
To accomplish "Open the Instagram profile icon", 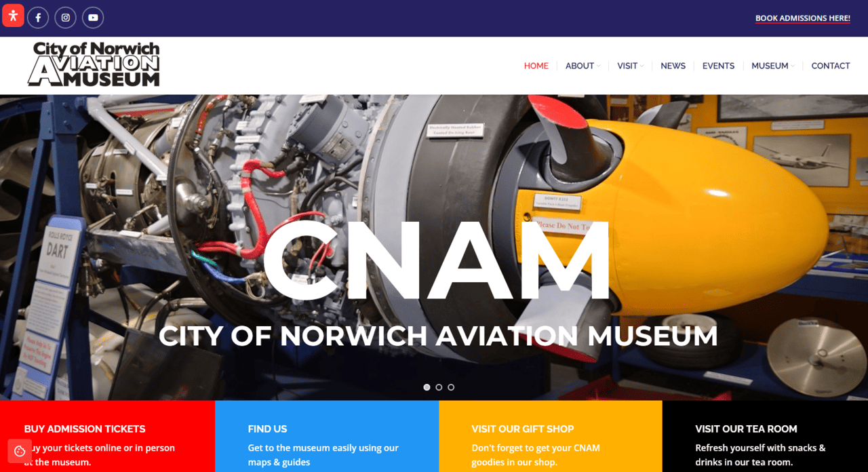I will tap(65, 18).
